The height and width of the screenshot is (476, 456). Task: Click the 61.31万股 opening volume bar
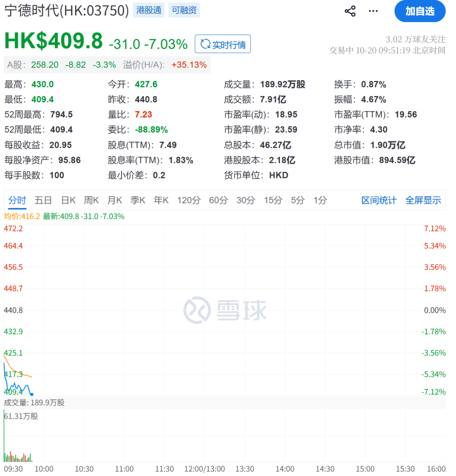[4, 435]
